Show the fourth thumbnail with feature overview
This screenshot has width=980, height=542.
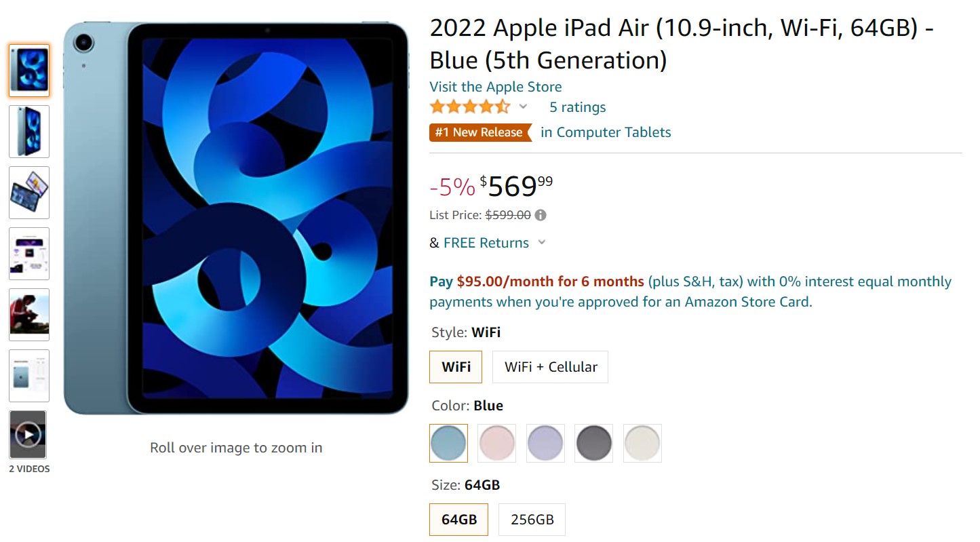pos(29,254)
